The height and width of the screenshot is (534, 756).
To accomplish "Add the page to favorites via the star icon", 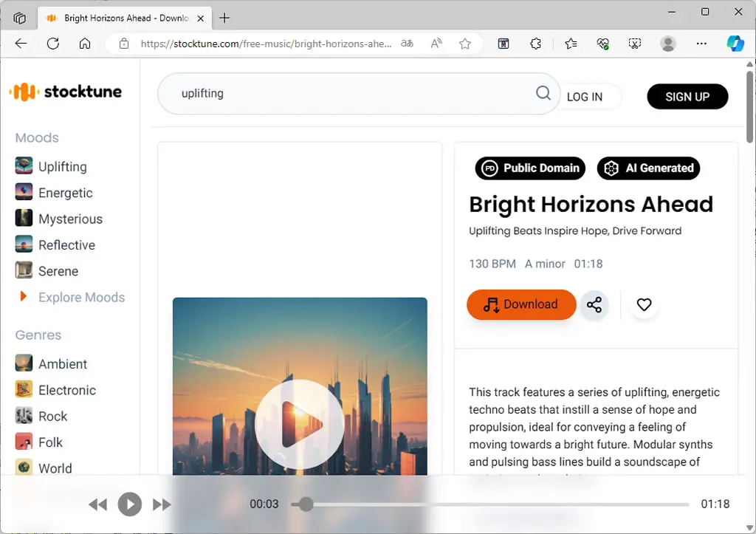I will coord(465,44).
